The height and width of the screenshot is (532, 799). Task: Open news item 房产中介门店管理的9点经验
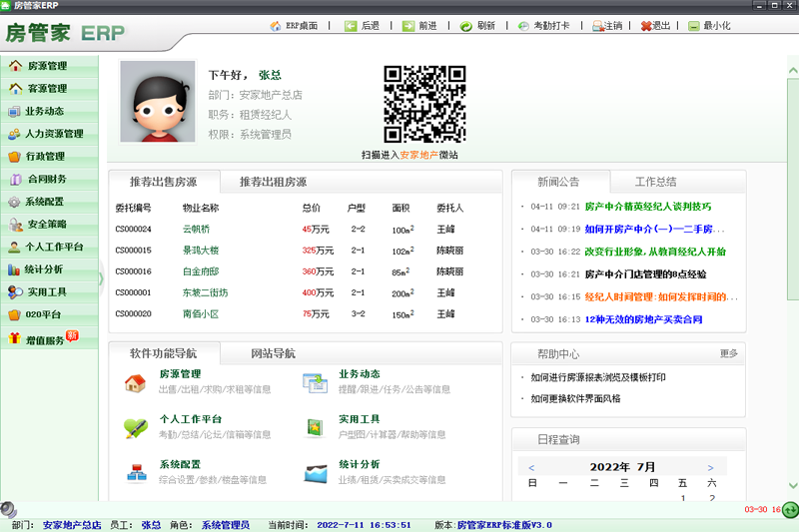[645, 274]
